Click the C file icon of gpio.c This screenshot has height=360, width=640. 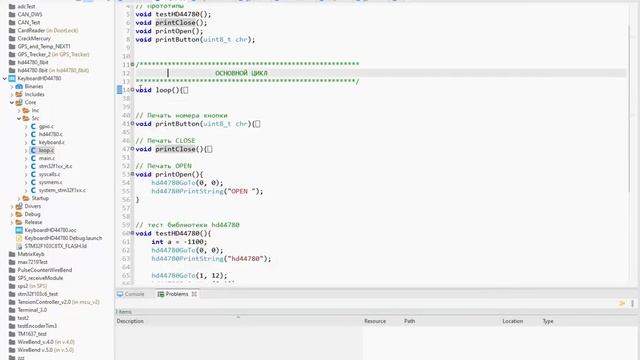(33, 127)
